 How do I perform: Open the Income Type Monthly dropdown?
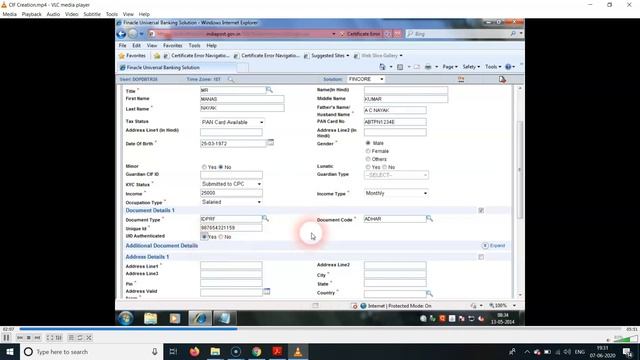point(396,193)
